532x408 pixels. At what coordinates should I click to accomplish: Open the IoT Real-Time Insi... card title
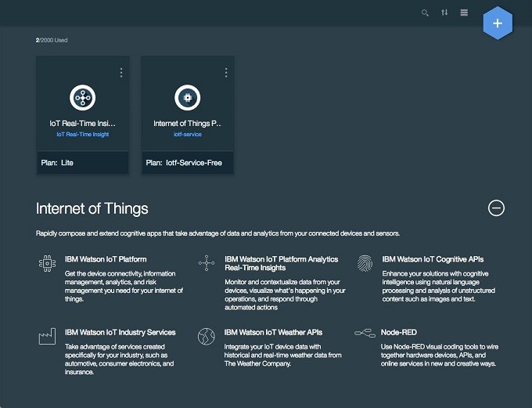click(x=82, y=123)
